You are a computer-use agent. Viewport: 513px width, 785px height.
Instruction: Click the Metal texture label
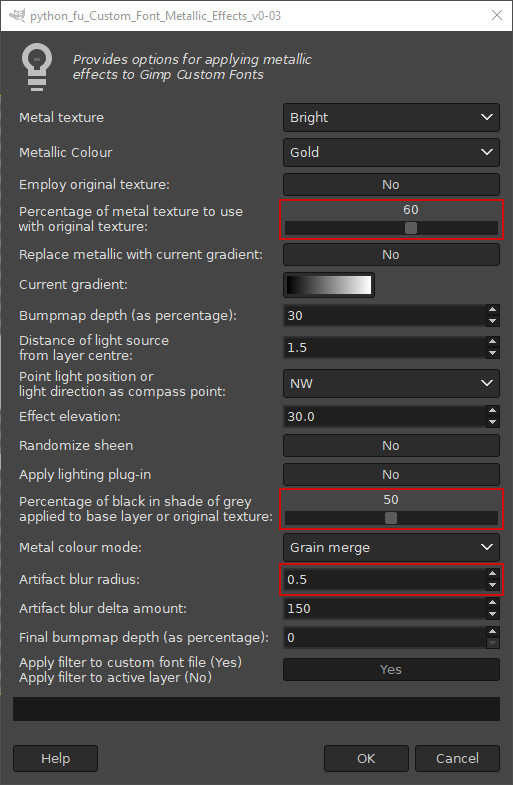pos(62,117)
